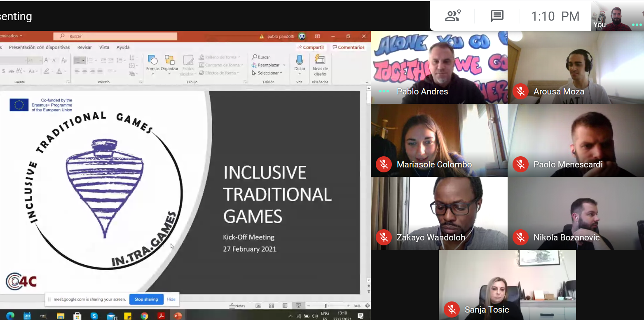This screenshot has width=644, height=320.
Task: Click the decrease font size icon
Action: [54, 60]
